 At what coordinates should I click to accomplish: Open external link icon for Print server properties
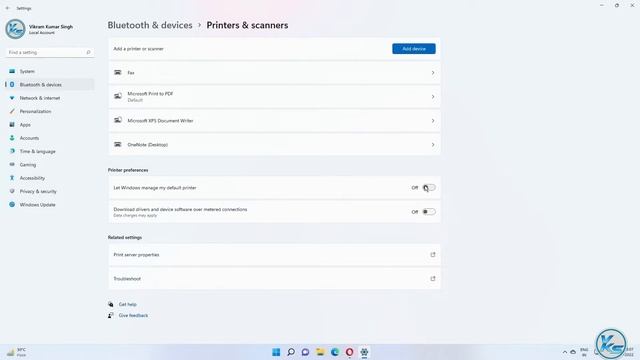[x=433, y=255]
